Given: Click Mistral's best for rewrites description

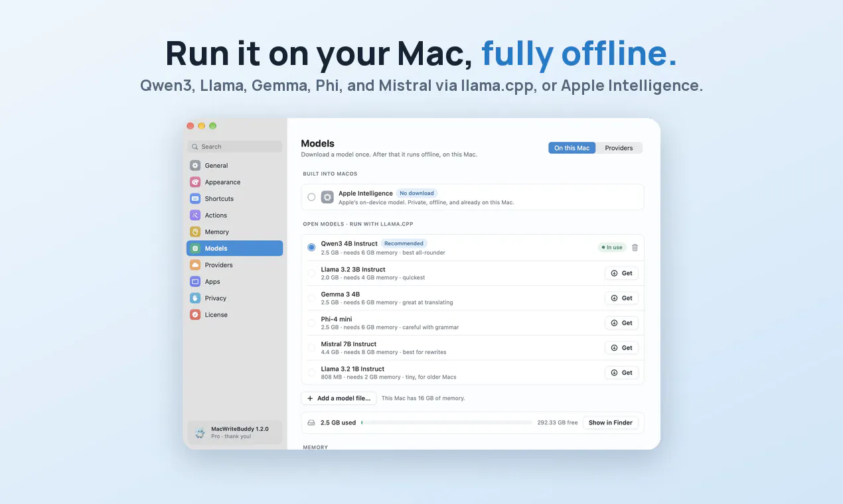Looking at the screenshot, I should pyautogui.click(x=425, y=352).
